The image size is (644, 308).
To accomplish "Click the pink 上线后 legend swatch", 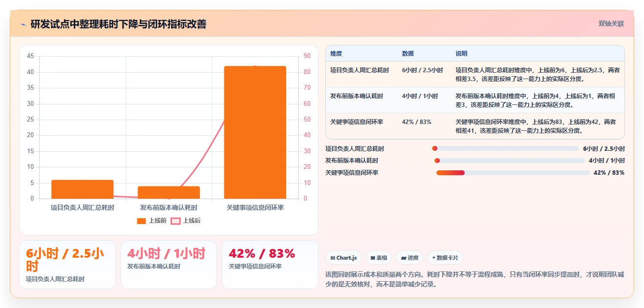I will pos(175,221).
